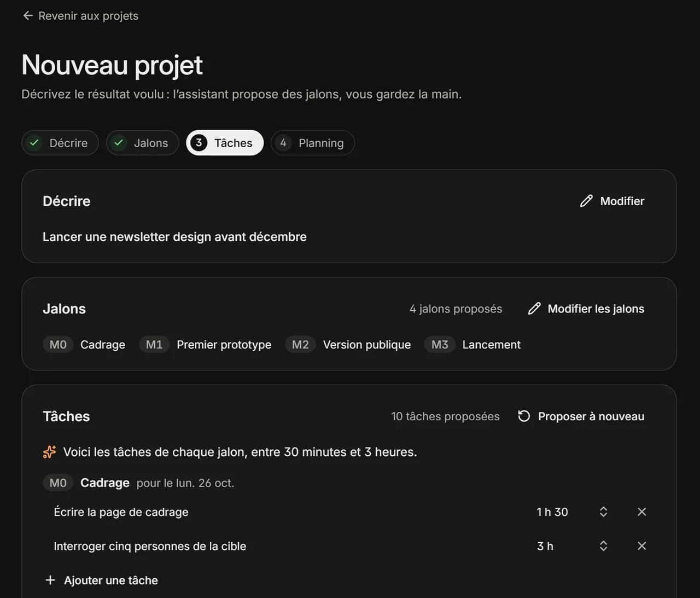
Task: Go to the Décrire step
Action: 60,143
